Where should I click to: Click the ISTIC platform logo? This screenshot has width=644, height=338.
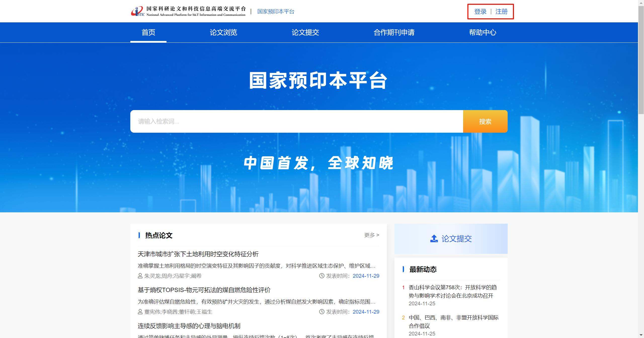click(188, 11)
